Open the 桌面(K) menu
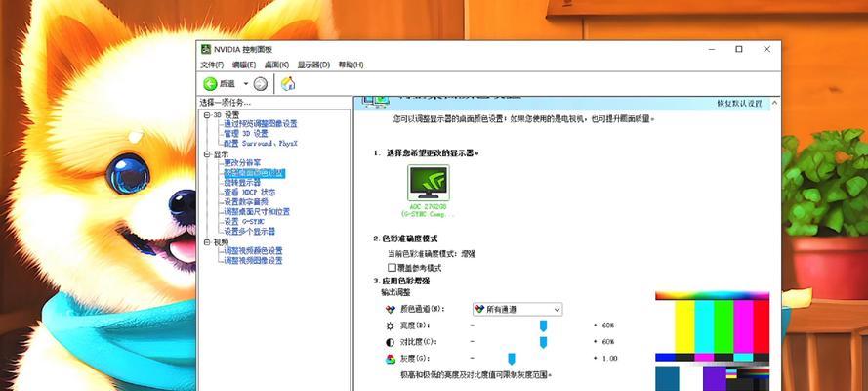The width and height of the screenshot is (868, 391). click(x=276, y=65)
